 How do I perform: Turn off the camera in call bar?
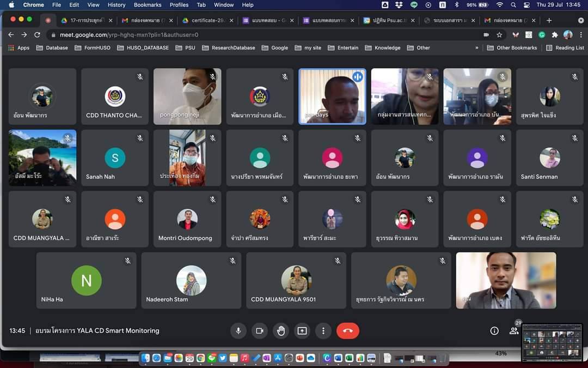tap(260, 331)
